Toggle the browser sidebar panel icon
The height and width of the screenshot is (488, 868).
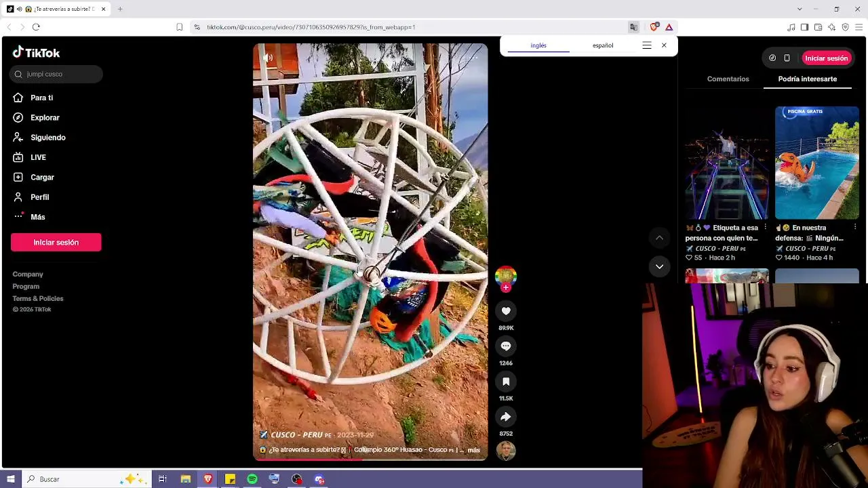click(804, 27)
